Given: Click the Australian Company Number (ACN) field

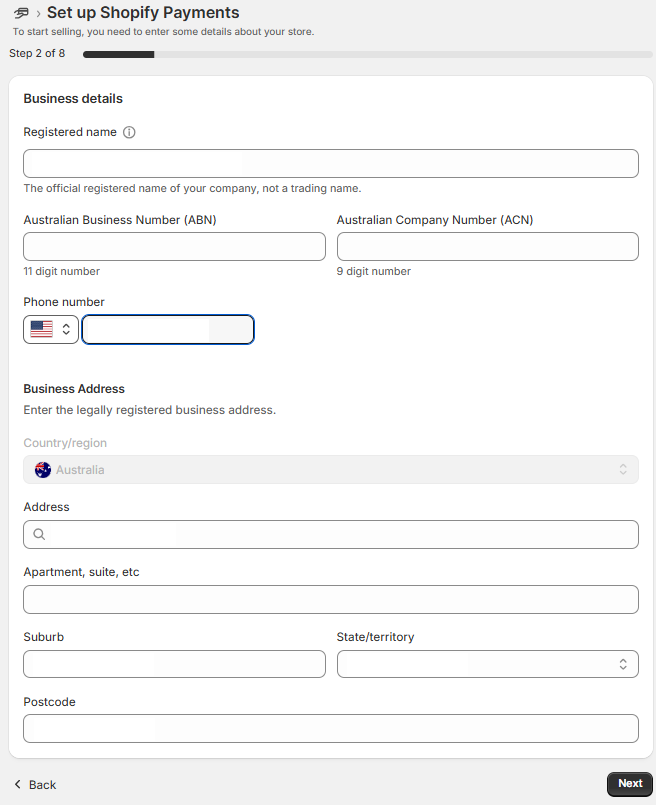Looking at the screenshot, I should tap(488, 246).
